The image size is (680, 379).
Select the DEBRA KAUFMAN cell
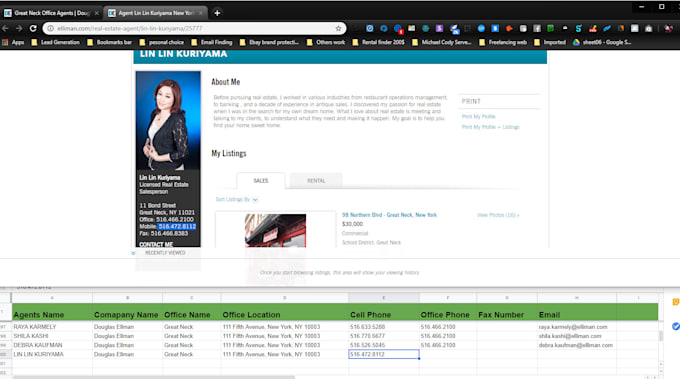click(x=52, y=345)
